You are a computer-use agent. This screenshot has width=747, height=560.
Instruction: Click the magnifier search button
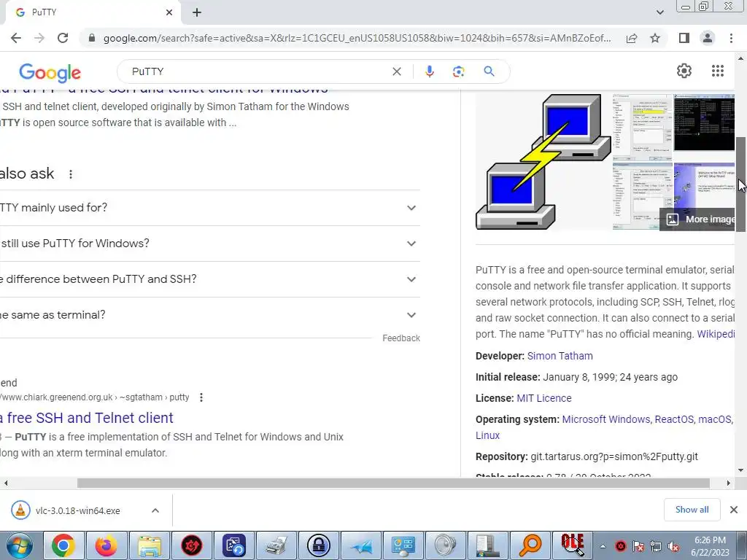click(489, 71)
